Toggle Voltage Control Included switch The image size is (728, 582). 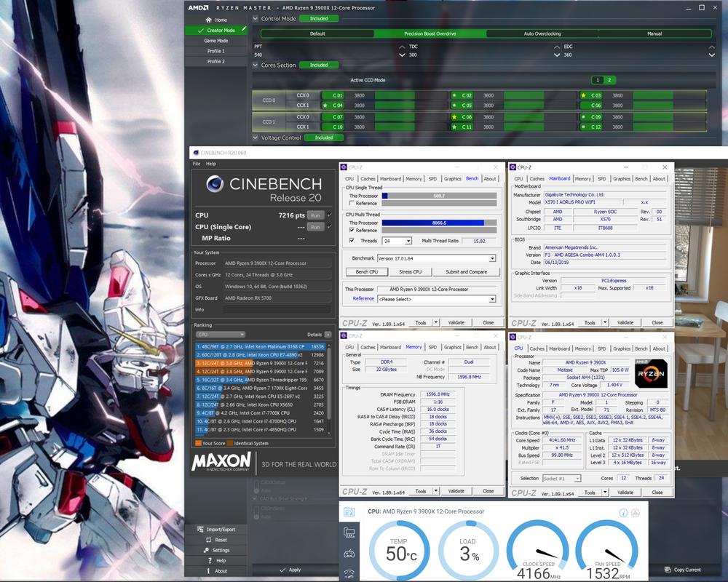point(324,137)
